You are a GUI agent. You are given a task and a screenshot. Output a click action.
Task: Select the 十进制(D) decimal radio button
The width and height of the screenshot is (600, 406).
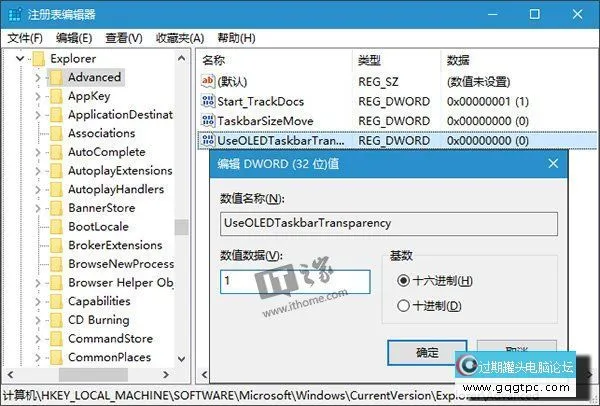(x=403, y=306)
